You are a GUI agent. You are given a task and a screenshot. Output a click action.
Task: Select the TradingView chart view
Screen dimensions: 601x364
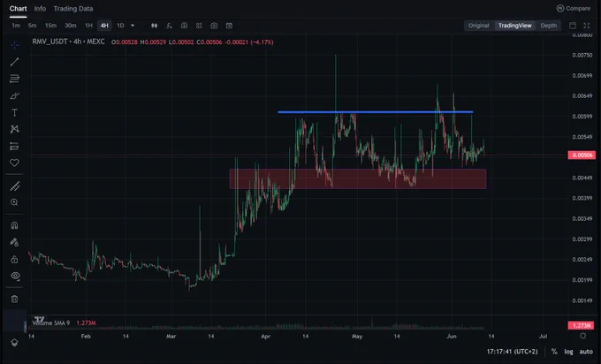coord(514,26)
